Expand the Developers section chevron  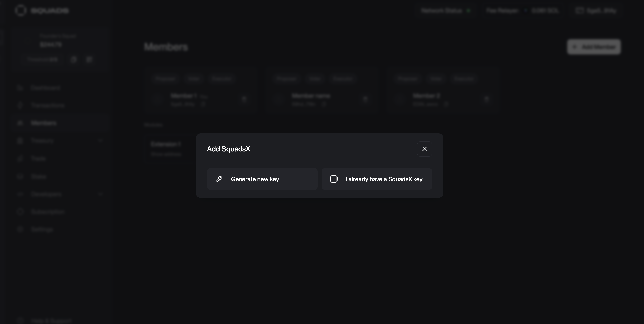100,194
